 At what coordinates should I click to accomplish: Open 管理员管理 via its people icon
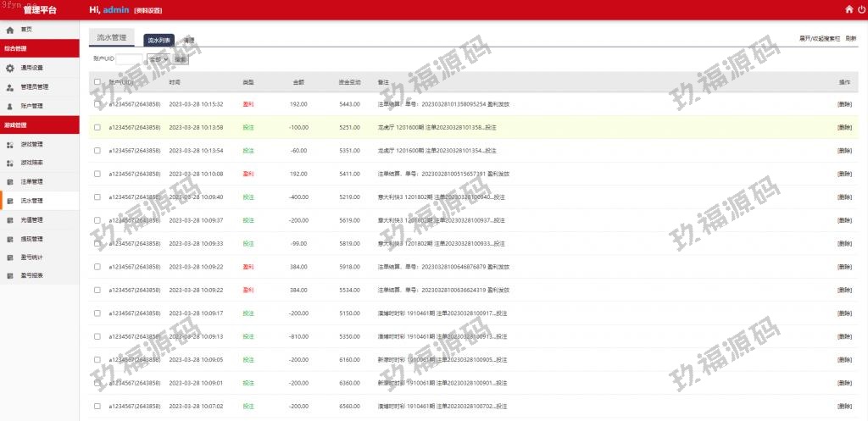pos(10,87)
